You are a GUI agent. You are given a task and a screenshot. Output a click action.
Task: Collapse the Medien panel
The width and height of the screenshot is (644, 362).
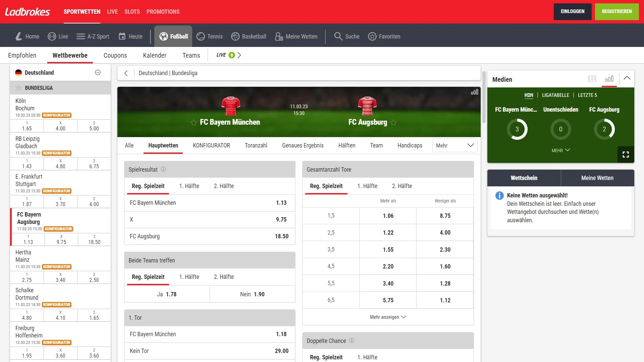pos(627,78)
